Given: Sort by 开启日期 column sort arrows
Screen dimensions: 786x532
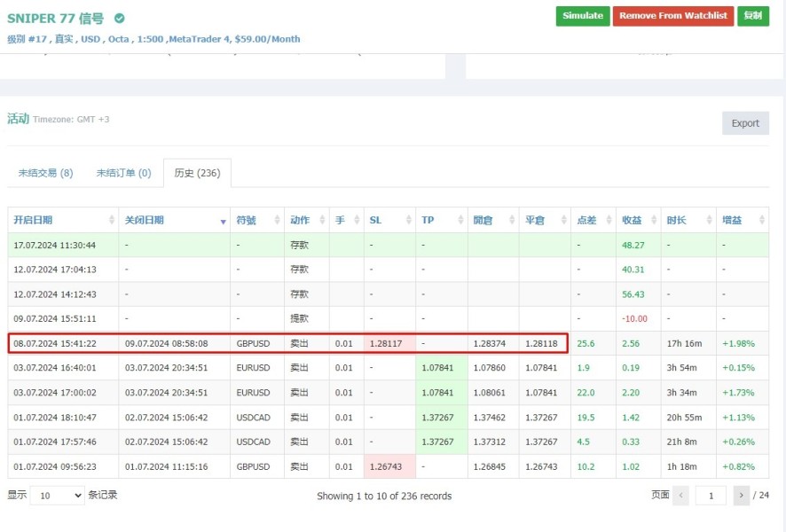Looking at the screenshot, I should tap(112, 221).
